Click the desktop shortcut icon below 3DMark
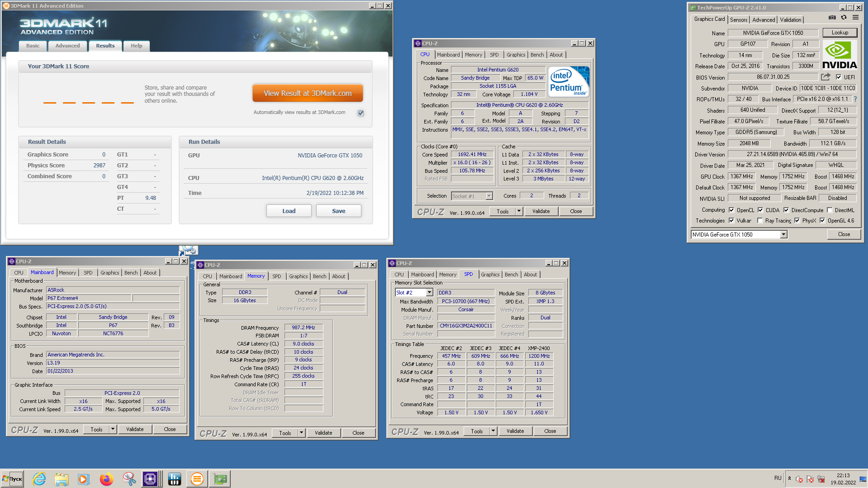 coord(188,250)
